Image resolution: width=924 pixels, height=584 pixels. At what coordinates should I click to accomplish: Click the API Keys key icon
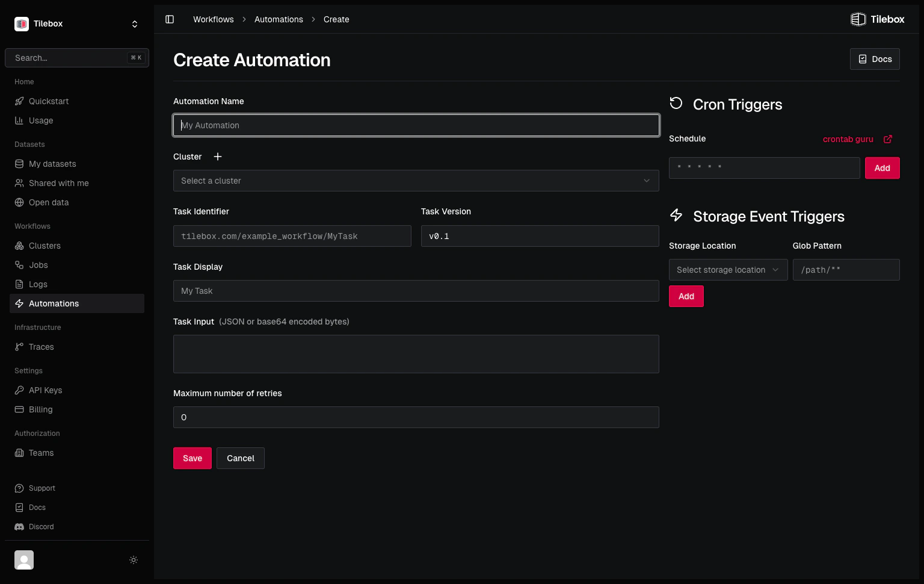[19, 390]
